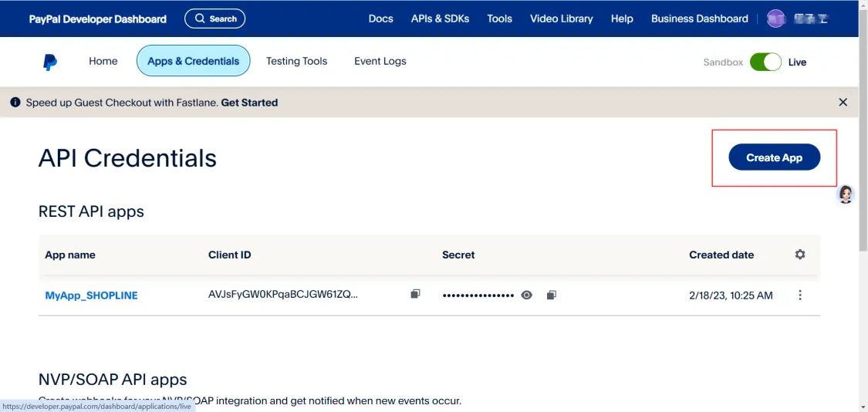Toggle the Sandbox/Live switch

coord(765,62)
